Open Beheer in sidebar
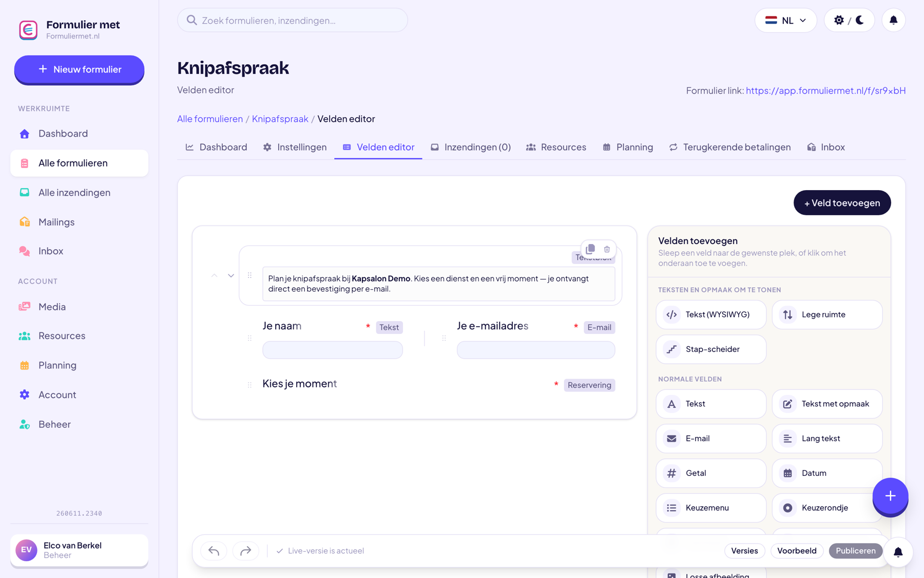 point(79,424)
